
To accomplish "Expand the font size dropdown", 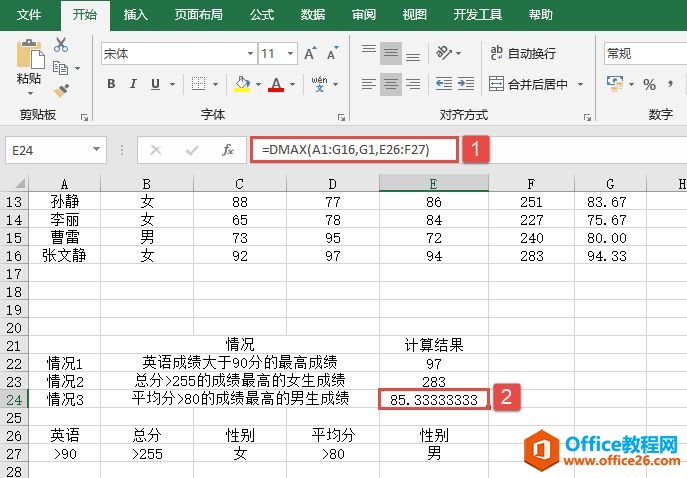I will (x=291, y=54).
